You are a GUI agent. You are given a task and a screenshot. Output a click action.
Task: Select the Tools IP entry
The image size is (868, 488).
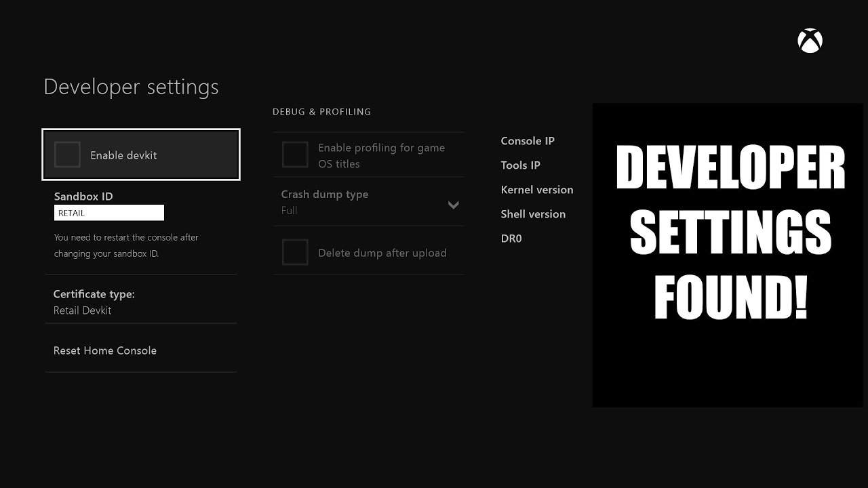tap(520, 165)
